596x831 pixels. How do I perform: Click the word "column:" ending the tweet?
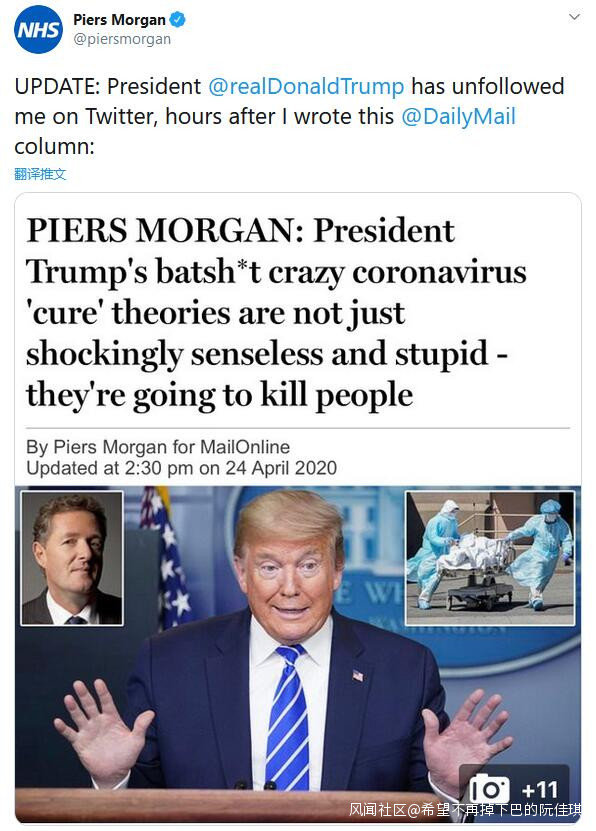(54, 146)
